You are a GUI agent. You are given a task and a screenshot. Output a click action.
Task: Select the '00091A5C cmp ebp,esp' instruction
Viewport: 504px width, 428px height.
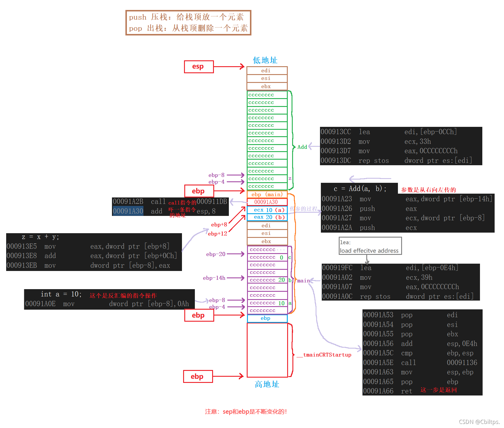[x=418, y=353]
